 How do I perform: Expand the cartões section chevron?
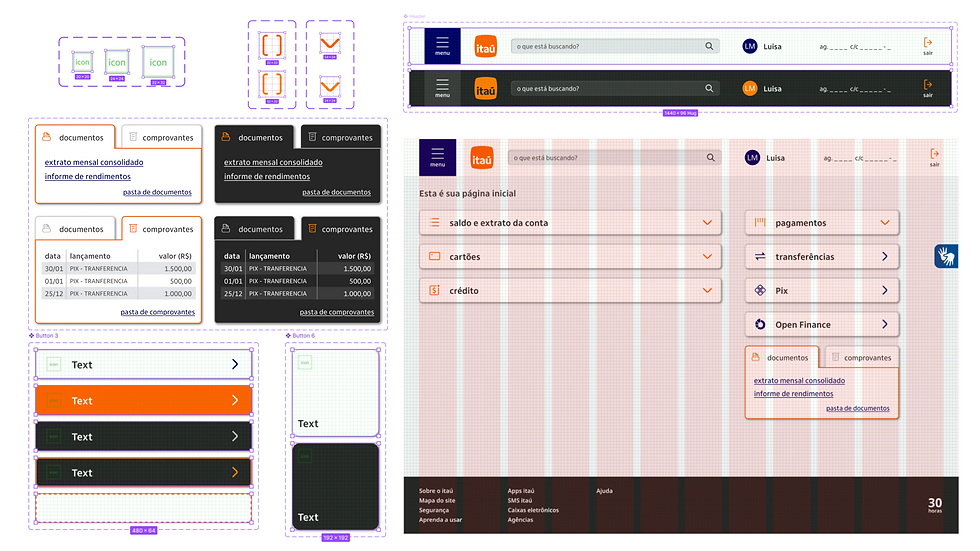pyautogui.click(x=707, y=256)
